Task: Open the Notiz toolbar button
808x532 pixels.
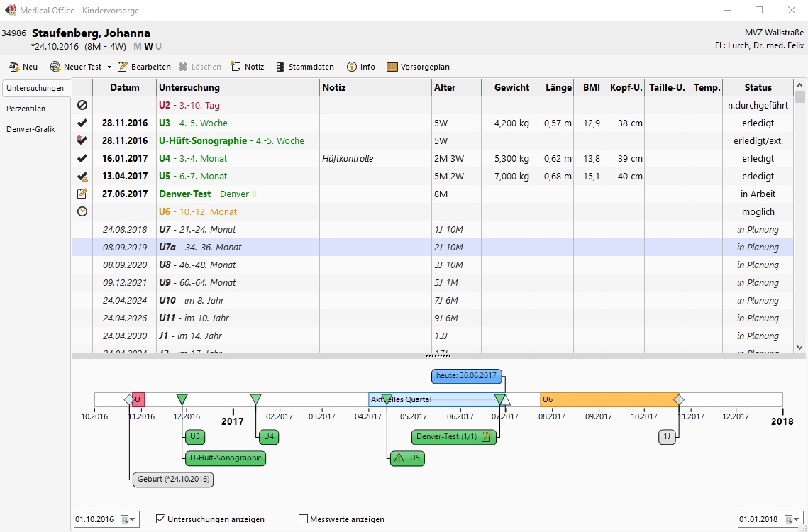Action: pos(248,67)
